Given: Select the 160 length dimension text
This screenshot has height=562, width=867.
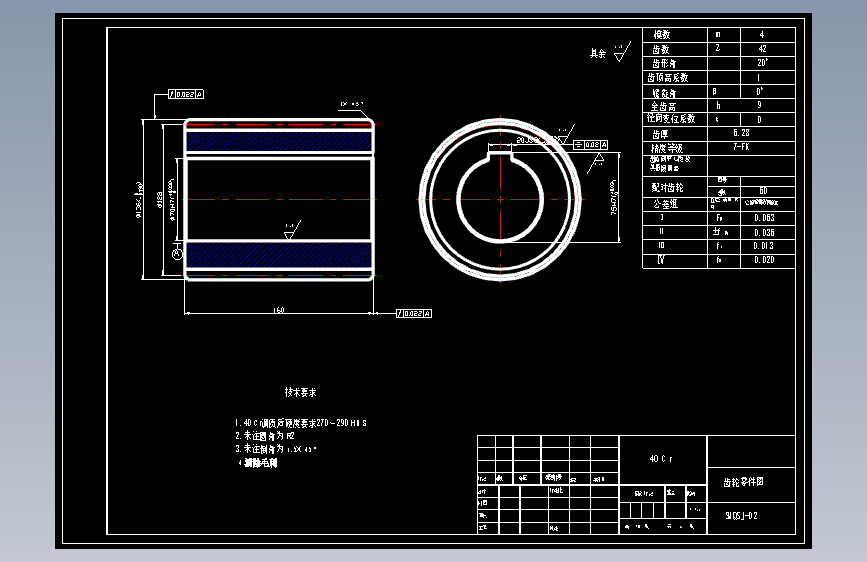Looking at the screenshot, I should [x=279, y=310].
